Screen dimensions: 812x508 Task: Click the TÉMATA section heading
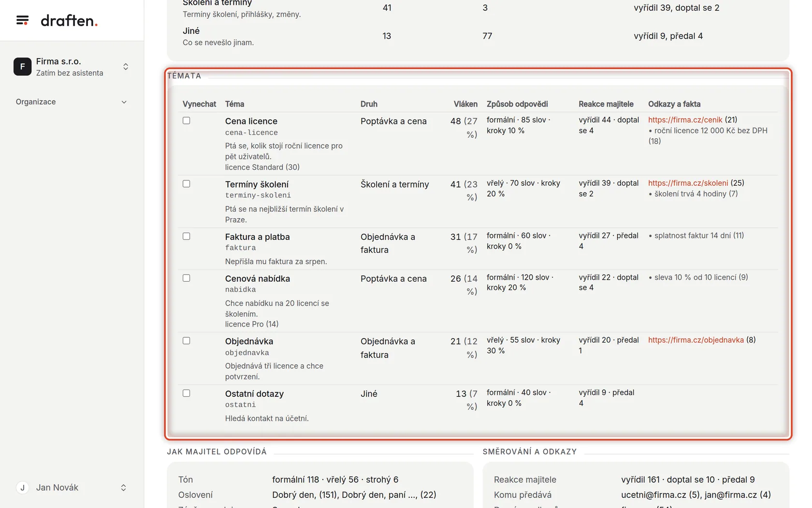pyautogui.click(x=184, y=76)
